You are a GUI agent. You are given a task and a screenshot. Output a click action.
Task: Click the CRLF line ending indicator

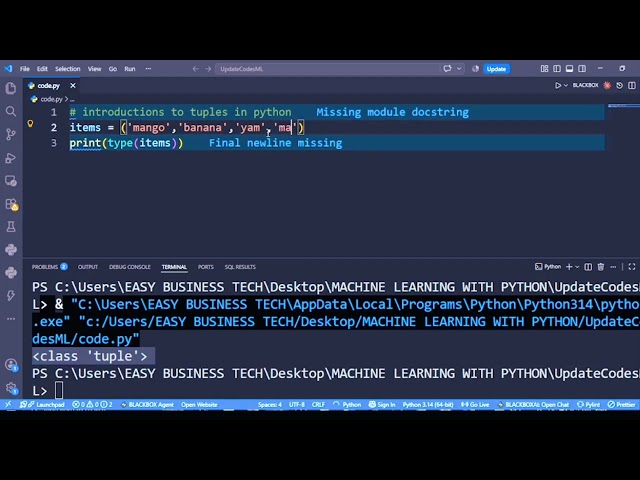[x=318, y=404]
